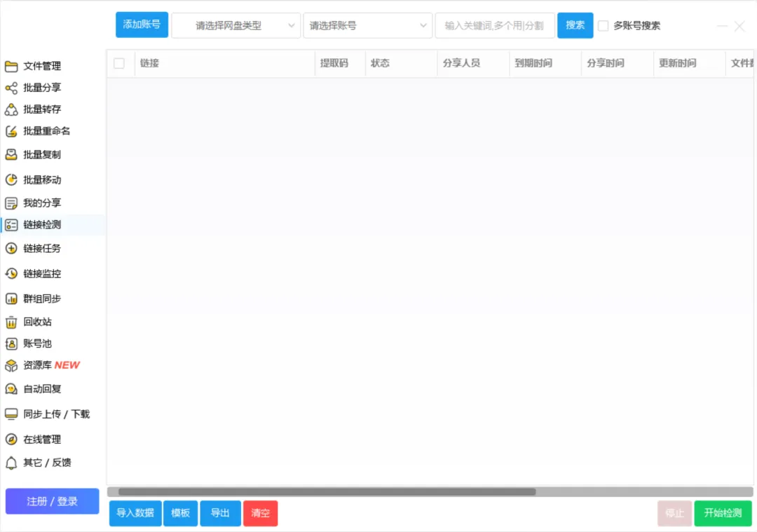
Task: Click the 批量转存 icon in sidebar
Action: 11,109
